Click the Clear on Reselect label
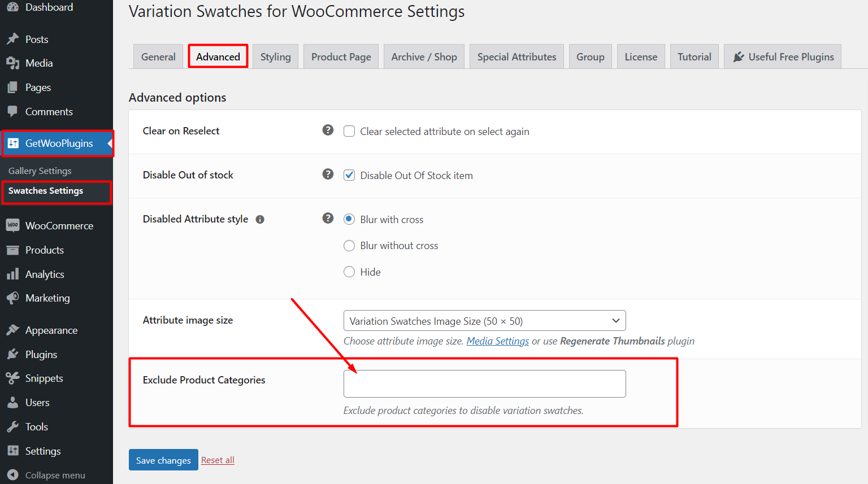This screenshot has width=868, height=484. pos(181,130)
